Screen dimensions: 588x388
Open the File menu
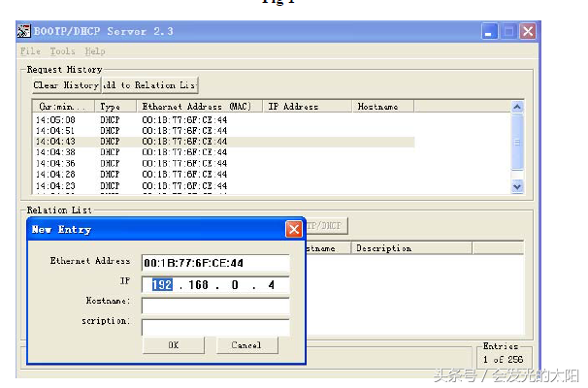pos(30,51)
